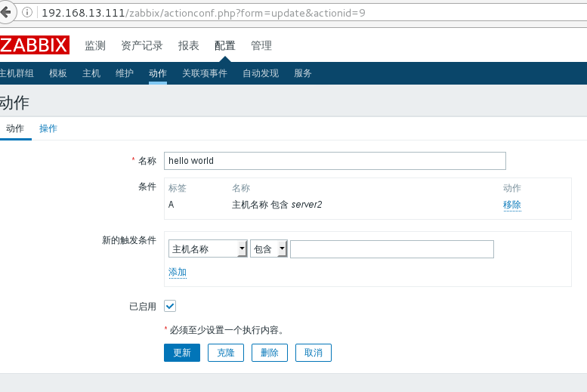Click the 添加 link to add condition
The width and height of the screenshot is (587, 392).
click(178, 272)
